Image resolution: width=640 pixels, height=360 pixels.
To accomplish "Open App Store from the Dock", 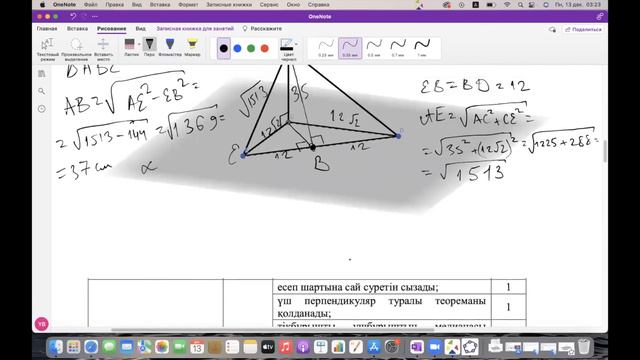I will [x=373, y=347].
